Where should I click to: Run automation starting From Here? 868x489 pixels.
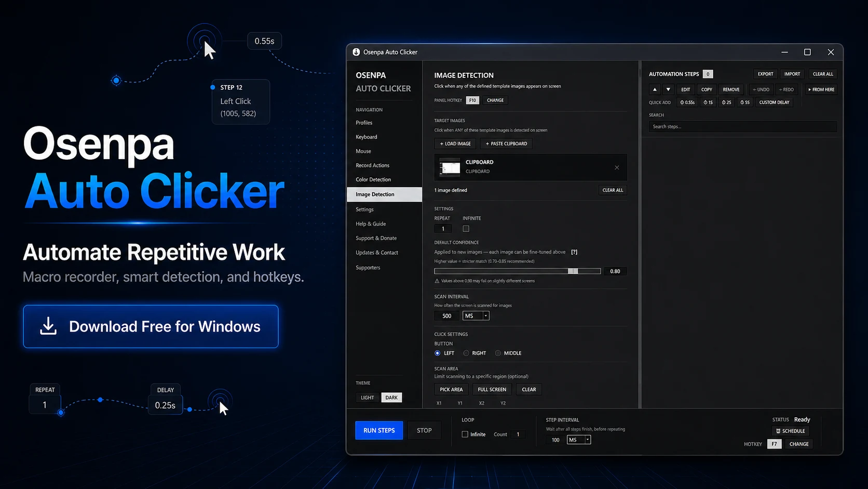(821, 89)
